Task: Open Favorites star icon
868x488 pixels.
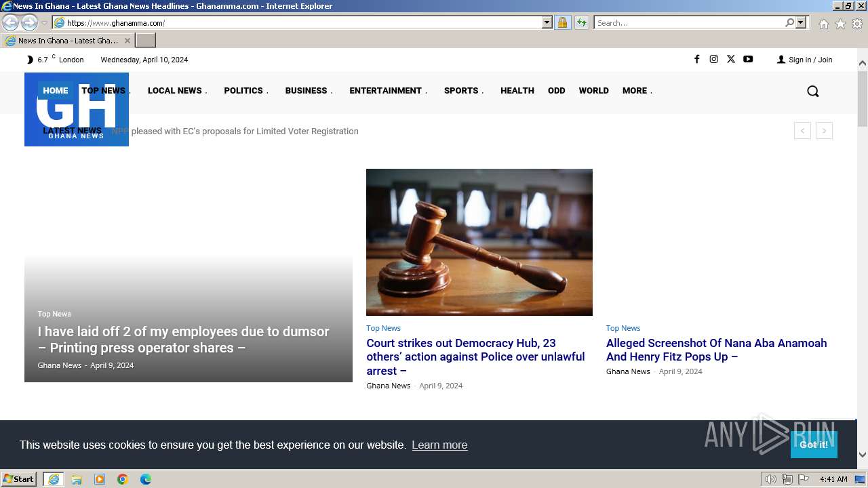Action: pyautogui.click(x=840, y=24)
